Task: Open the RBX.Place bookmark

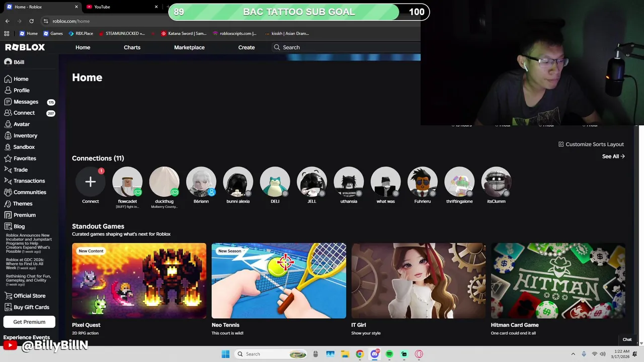Action: (x=80, y=34)
